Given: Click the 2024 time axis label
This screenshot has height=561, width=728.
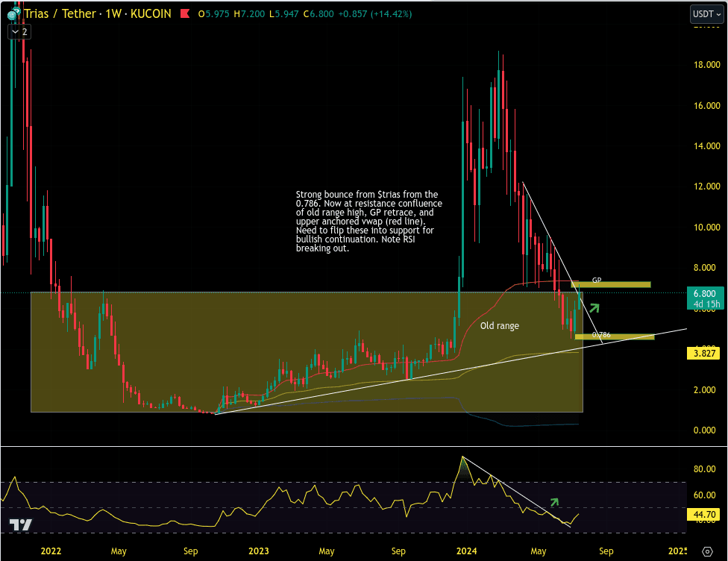Looking at the screenshot, I should pos(467,551).
